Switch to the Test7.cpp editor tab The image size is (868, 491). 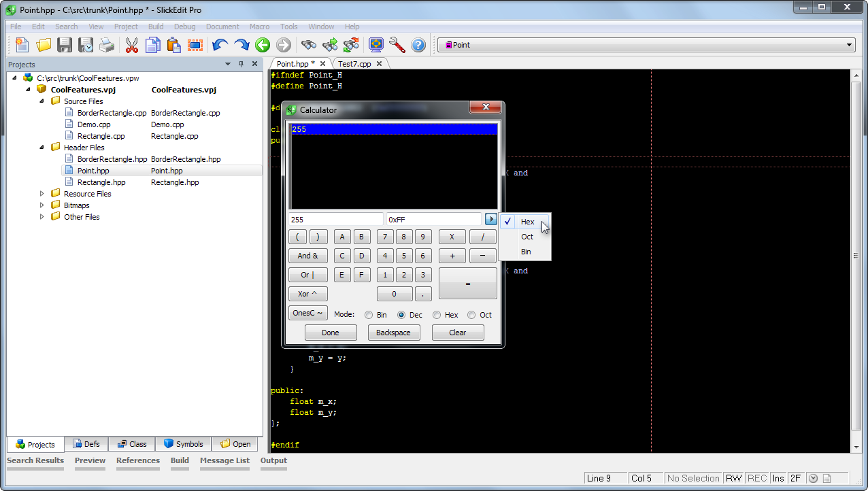pyautogui.click(x=354, y=63)
